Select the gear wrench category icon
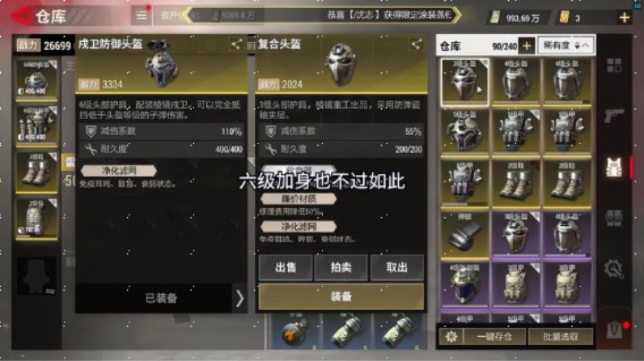 [x=614, y=269]
